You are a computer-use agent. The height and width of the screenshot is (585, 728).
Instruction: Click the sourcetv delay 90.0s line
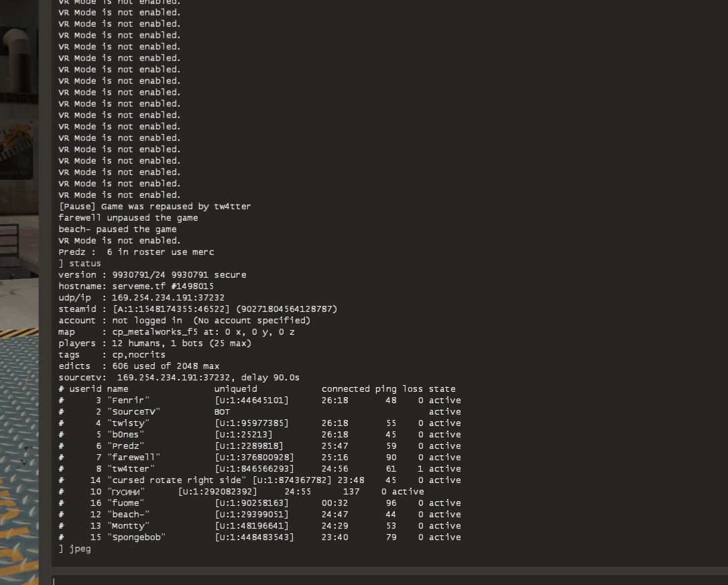click(179, 378)
